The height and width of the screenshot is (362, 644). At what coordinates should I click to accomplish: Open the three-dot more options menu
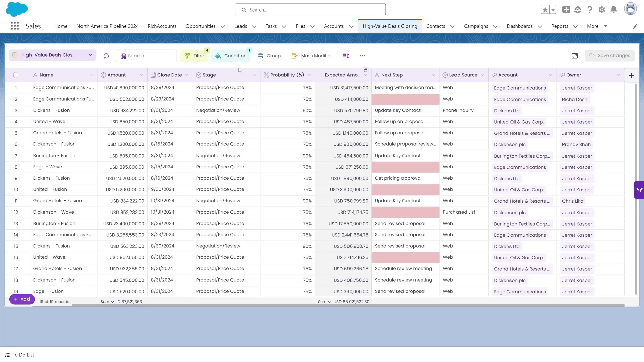click(362, 56)
